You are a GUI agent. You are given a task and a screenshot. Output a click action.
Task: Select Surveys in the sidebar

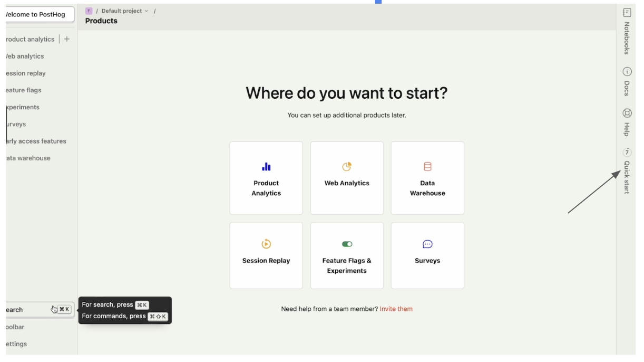(16, 124)
